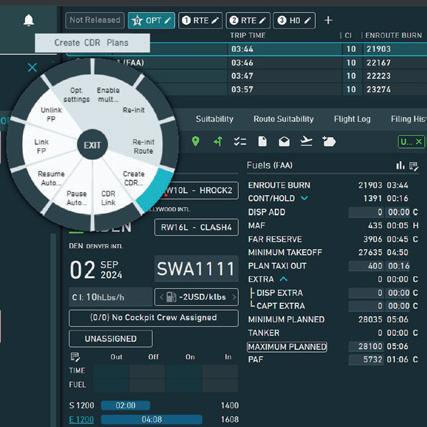
Task: Choose Link FP in radial menu
Action: pyautogui.click(x=41, y=147)
